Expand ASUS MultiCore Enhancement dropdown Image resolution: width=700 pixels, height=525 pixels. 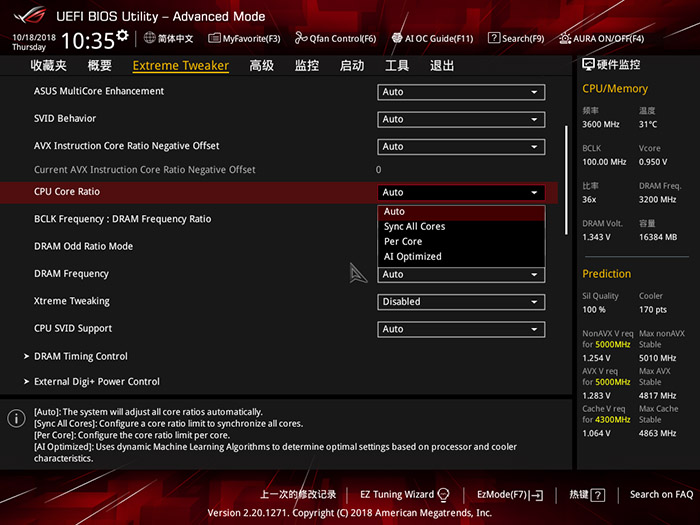461,92
